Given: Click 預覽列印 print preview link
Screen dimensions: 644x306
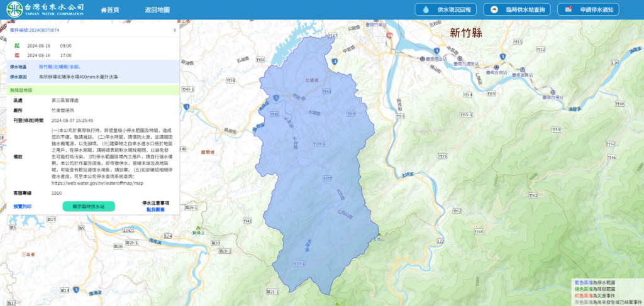Looking at the screenshot, I should (23, 206).
